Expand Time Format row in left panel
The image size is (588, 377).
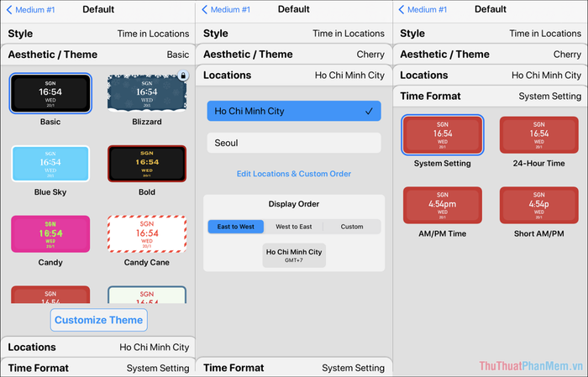[x=98, y=368]
